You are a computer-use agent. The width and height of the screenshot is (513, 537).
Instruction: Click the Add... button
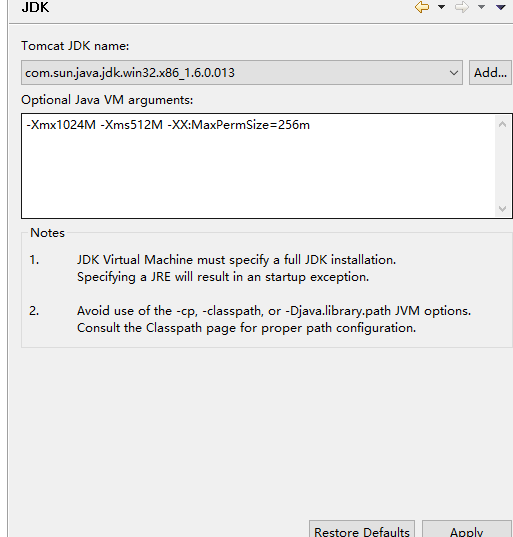click(490, 73)
